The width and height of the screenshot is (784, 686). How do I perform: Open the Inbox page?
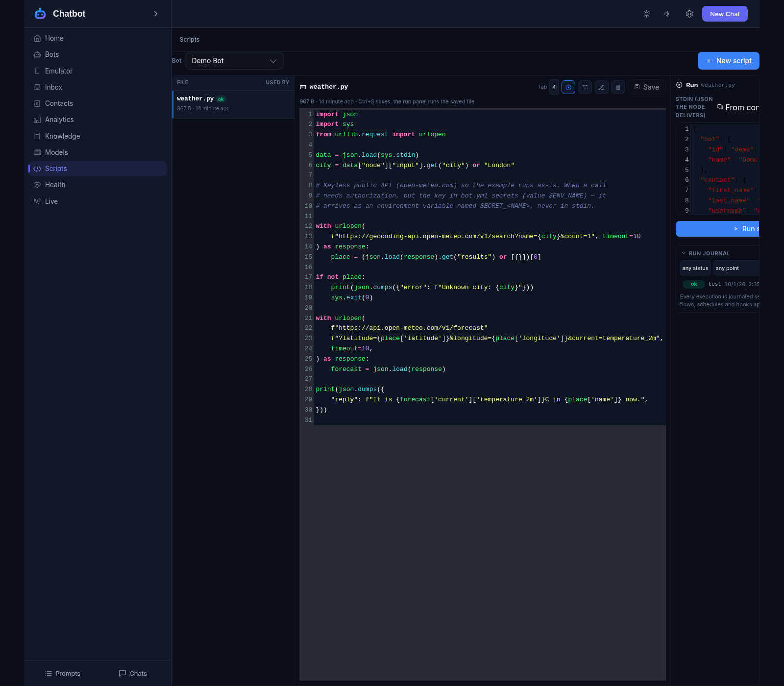tap(98, 87)
